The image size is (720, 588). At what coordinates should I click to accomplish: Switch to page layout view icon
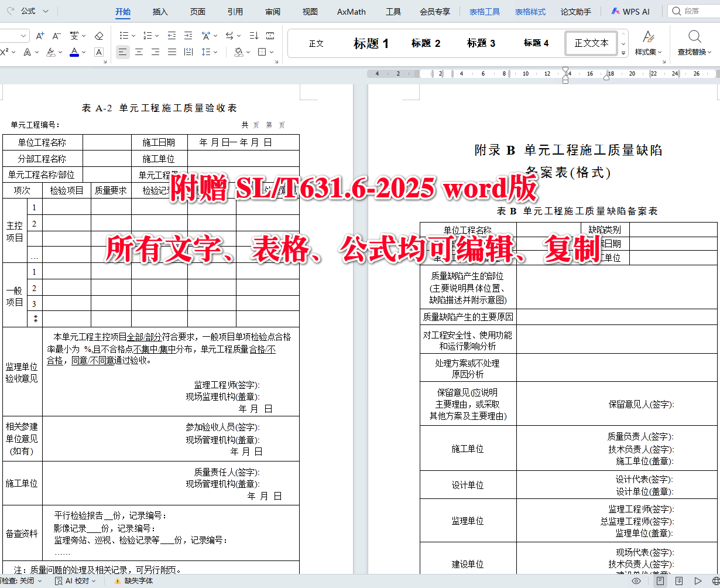tap(660, 581)
